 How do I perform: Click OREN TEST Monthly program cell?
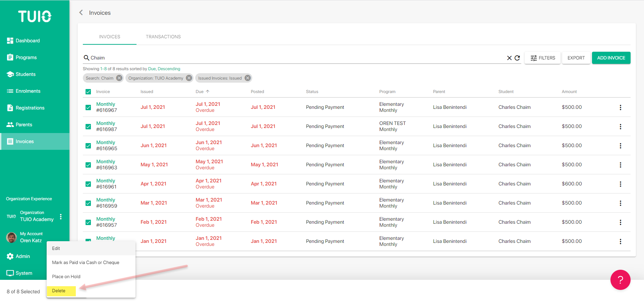tap(392, 126)
